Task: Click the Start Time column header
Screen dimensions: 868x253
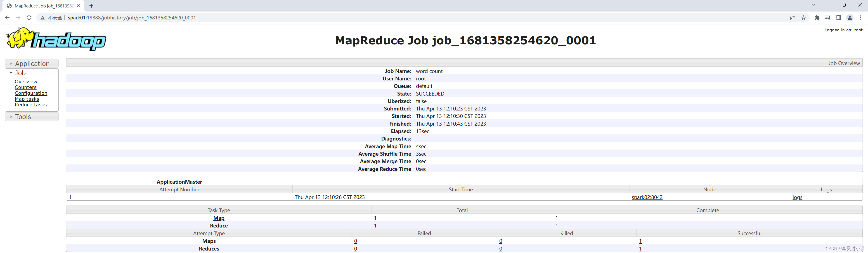Action: point(461,190)
